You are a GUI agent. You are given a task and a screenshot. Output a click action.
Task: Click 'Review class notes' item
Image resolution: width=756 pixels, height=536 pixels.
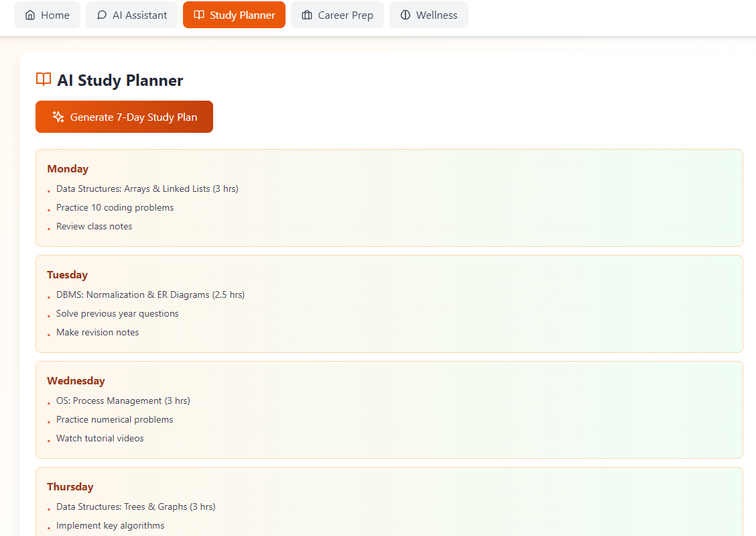tap(94, 226)
